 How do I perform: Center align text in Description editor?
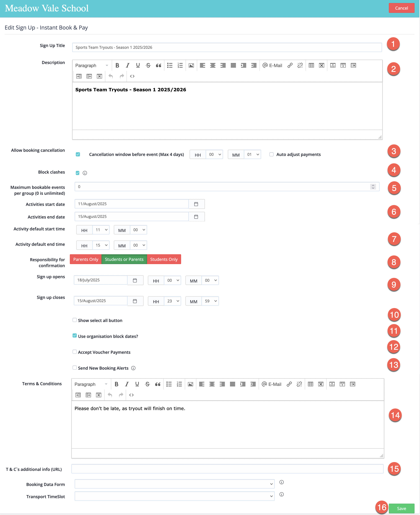tap(213, 65)
